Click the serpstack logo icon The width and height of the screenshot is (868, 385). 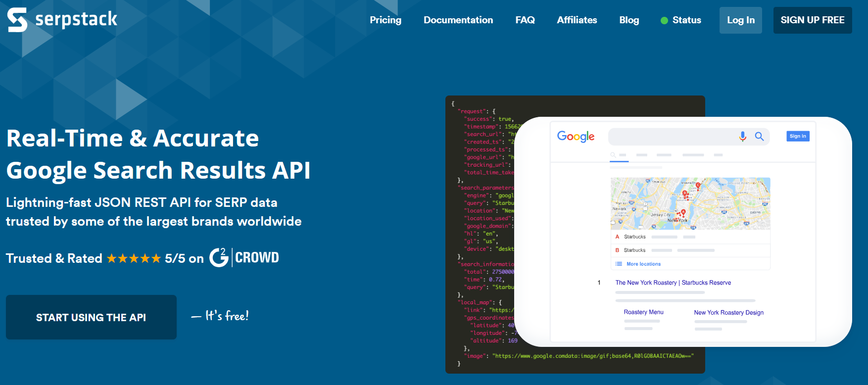pos(17,20)
